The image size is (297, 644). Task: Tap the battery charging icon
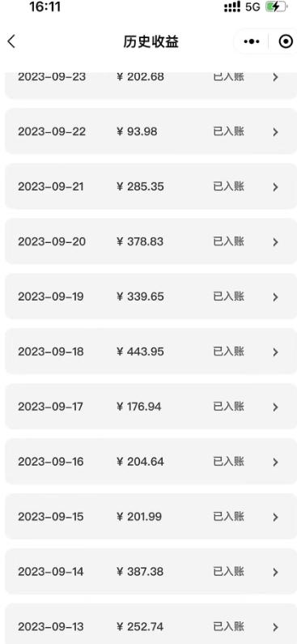coord(275,7)
